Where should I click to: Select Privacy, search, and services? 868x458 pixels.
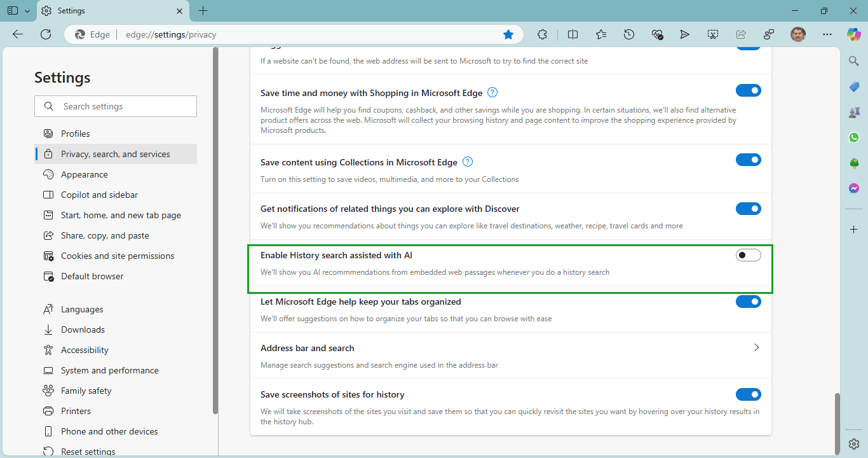tap(116, 154)
